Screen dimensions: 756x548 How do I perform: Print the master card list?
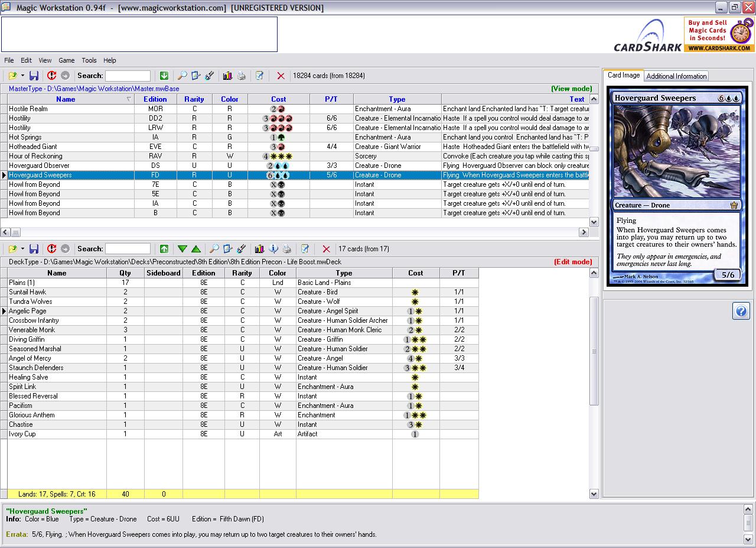coord(241,76)
